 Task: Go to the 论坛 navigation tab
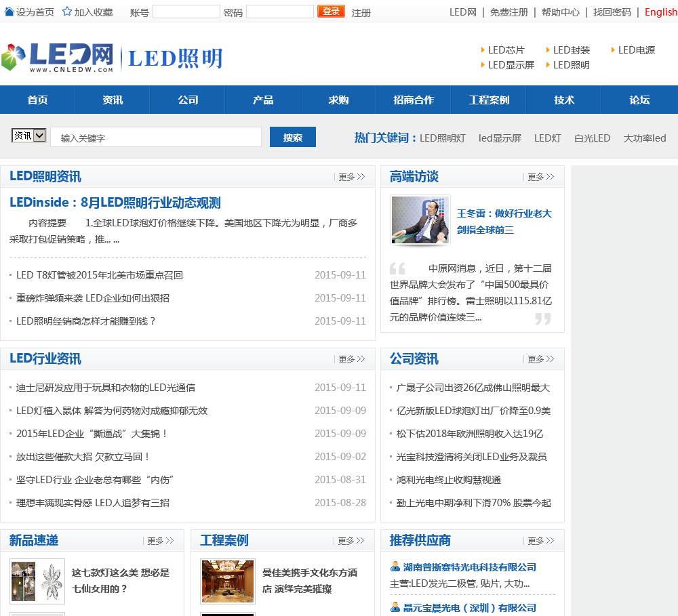[639, 100]
